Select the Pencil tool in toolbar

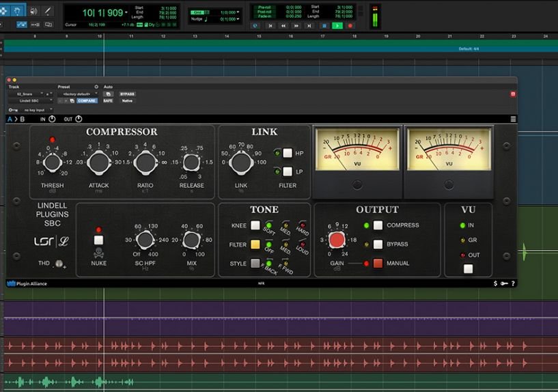coord(48,11)
